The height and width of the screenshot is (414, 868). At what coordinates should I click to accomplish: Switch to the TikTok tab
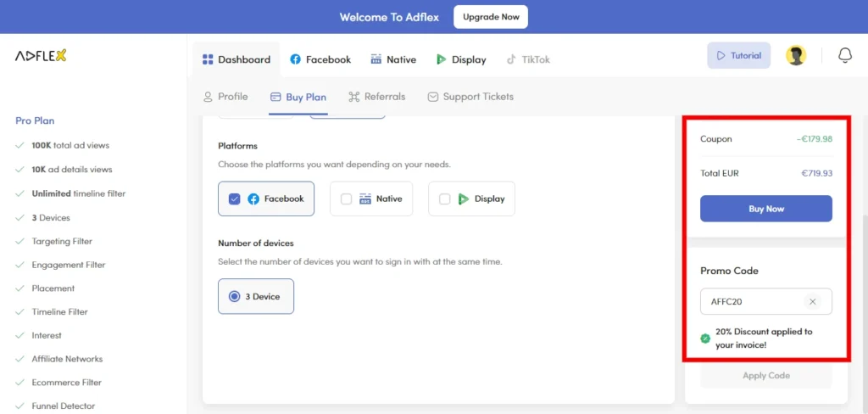(x=528, y=59)
